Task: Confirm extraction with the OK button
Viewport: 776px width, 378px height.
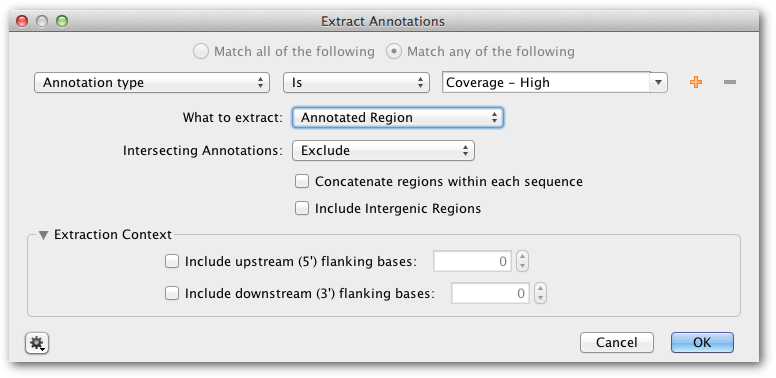Action: (x=702, y=342)
